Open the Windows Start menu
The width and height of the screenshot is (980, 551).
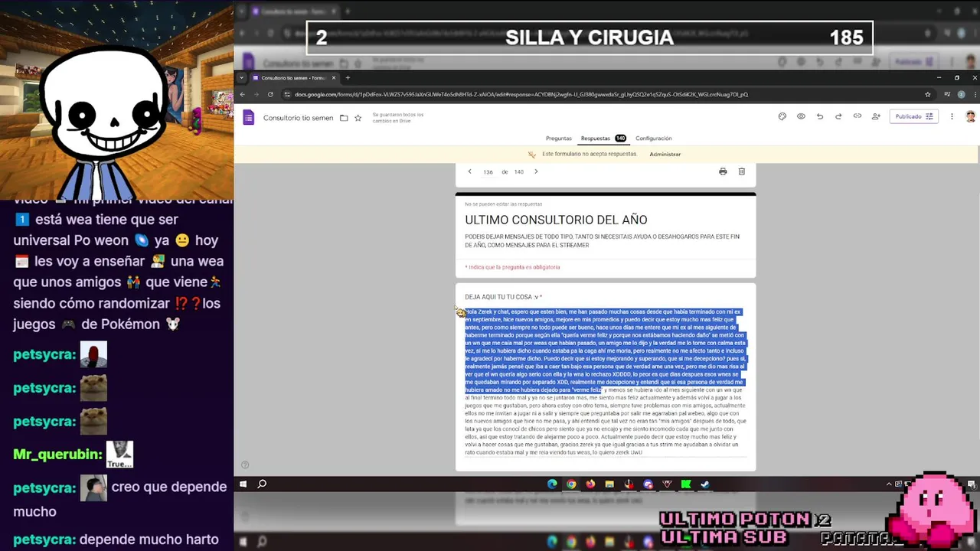pyautogui.click(x=243, y=484)
